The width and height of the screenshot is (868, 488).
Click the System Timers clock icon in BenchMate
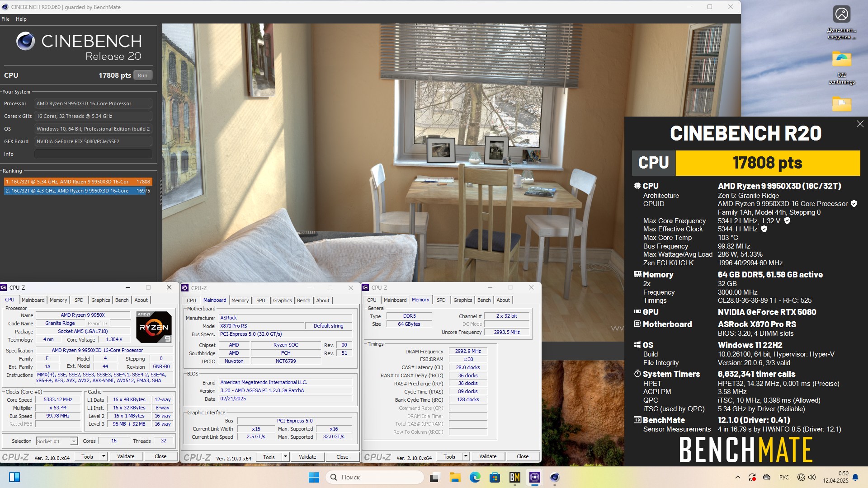[x=637, y=374]
